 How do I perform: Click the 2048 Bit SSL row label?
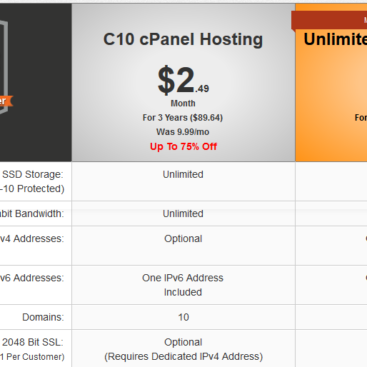(33, 342)
